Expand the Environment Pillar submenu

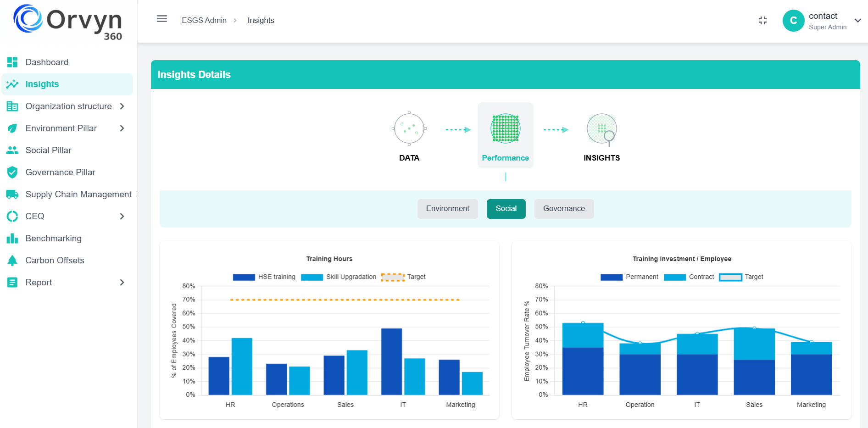pyautogui.click(x=122, y=128)
